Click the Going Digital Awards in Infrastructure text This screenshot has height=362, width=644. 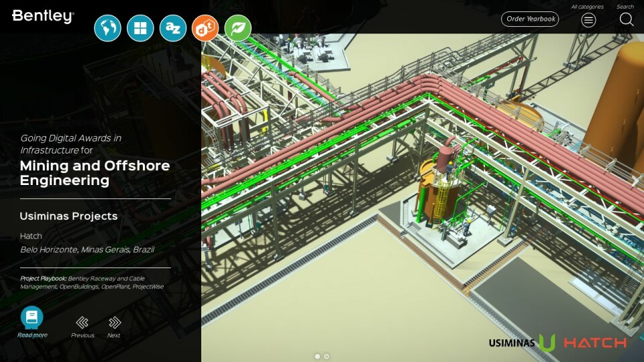coord(70,144)
